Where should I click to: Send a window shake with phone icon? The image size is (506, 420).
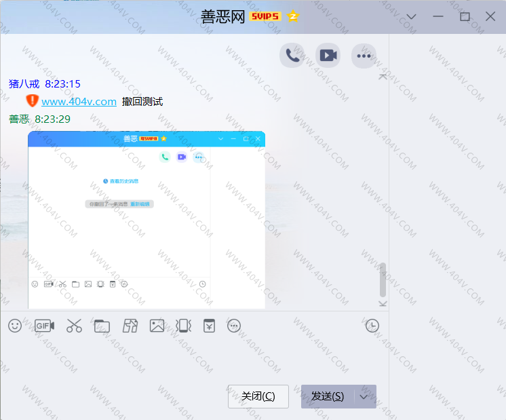[x=183, y=326]
